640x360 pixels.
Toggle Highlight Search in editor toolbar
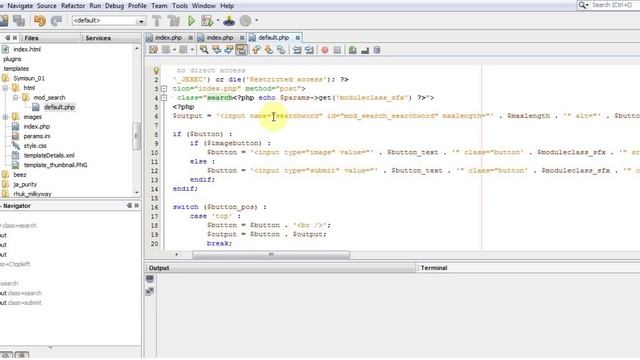click(241, 50)
